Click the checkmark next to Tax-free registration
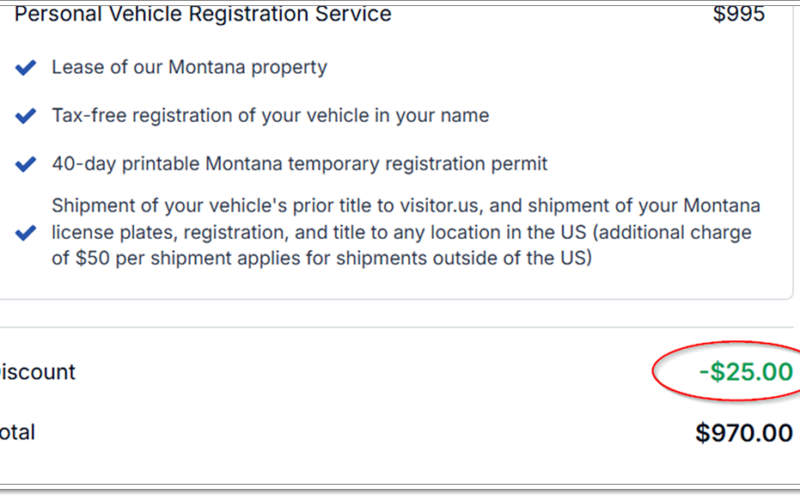This screenshot has height=495, width=800. point(26,116)
